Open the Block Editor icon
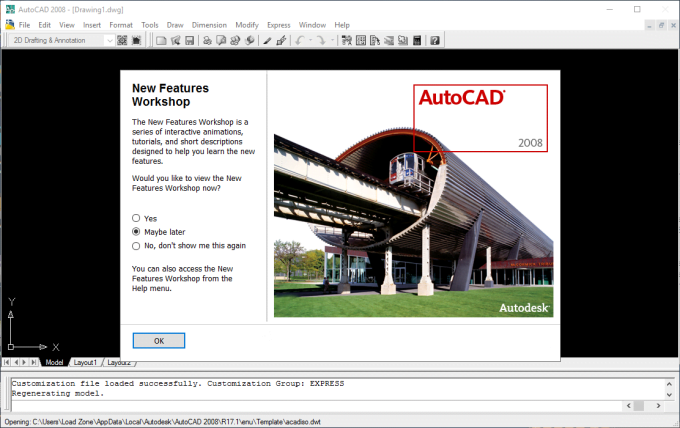Image resolution: width=680 pixels, height=428 pixels. tap(281, 41)
